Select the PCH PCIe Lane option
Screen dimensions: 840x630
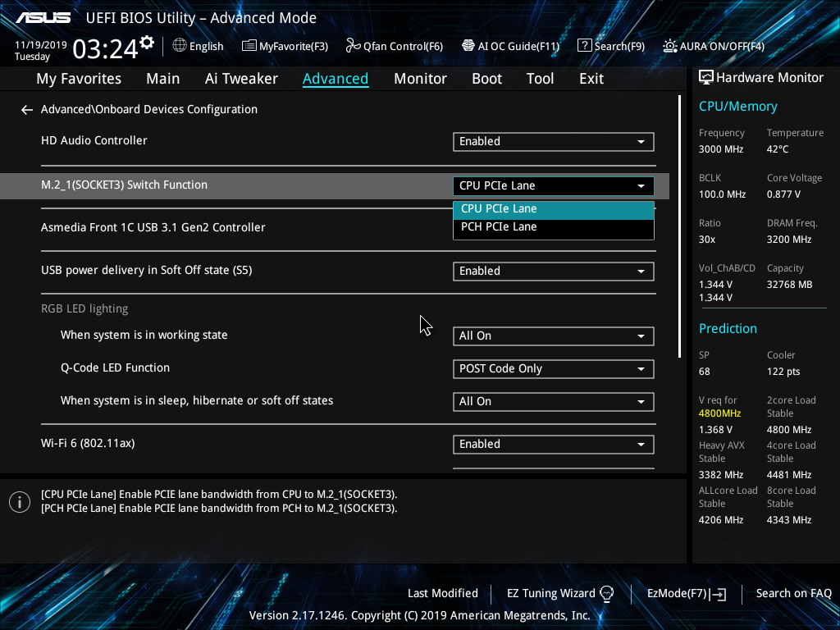(554, 227)
